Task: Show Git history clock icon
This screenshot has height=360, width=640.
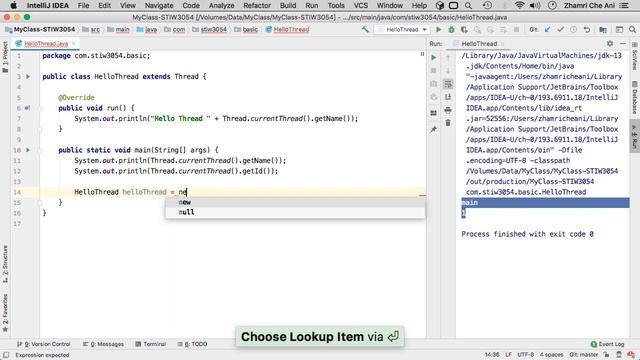Action: tap(573, 29)
